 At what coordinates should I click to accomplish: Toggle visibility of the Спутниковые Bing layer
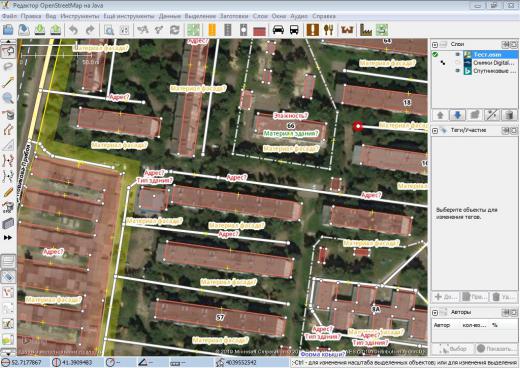[457, 71]
